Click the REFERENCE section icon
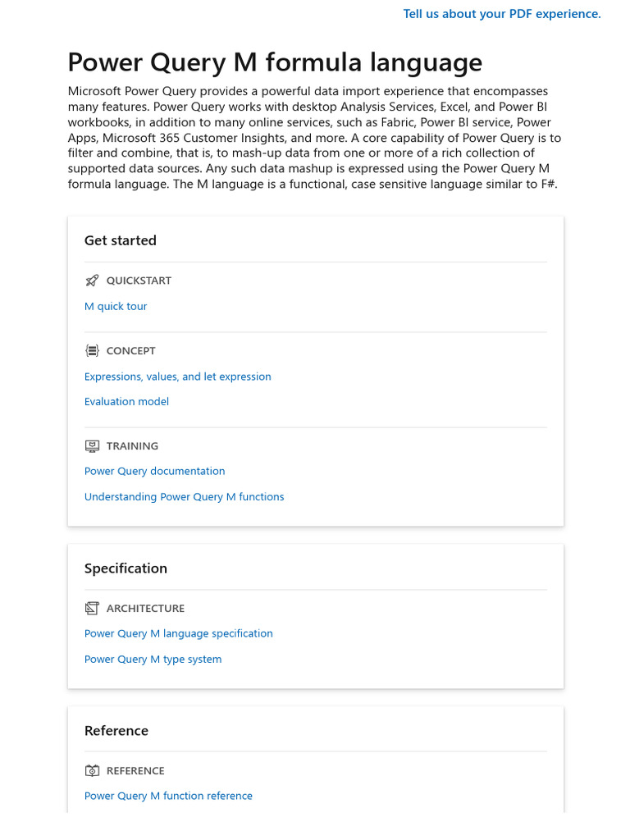The image size is (630, 840). click(92, 771)
